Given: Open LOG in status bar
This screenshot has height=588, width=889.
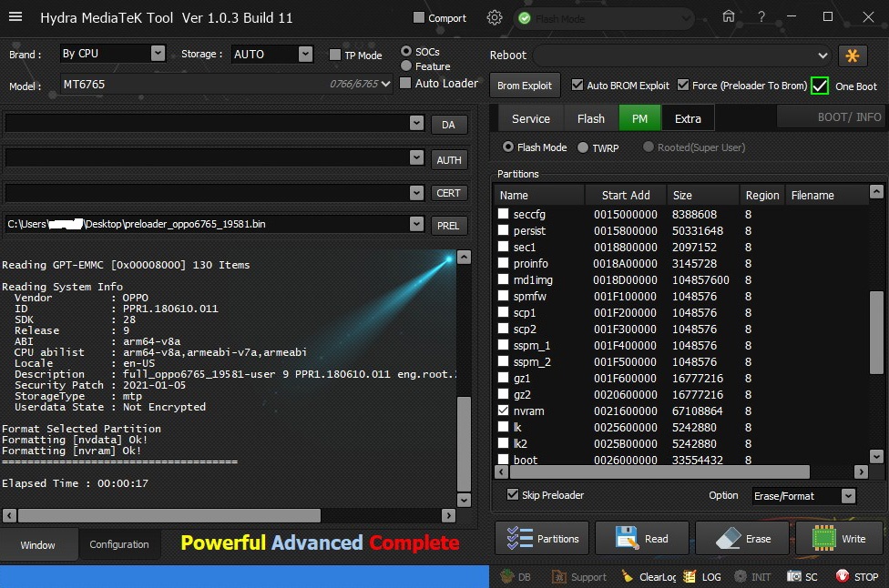Looking at the screenshot, I should click(702, 577).
